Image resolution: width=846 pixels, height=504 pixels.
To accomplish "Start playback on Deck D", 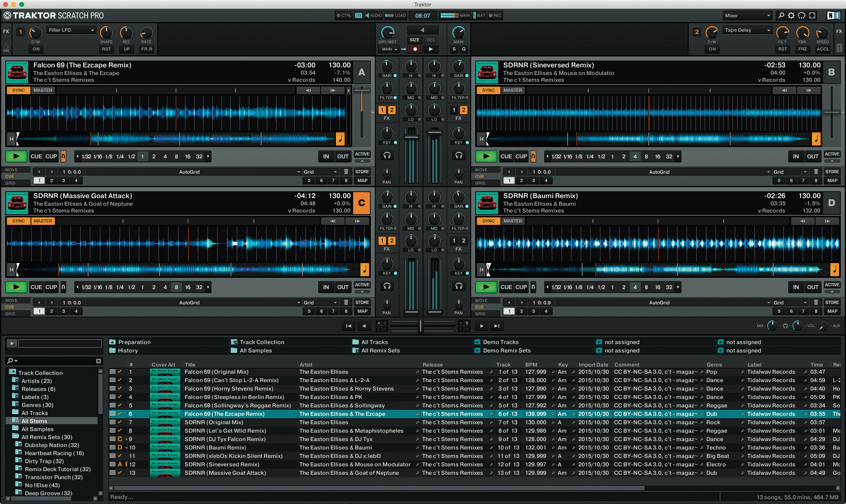I will pos(486,287).
